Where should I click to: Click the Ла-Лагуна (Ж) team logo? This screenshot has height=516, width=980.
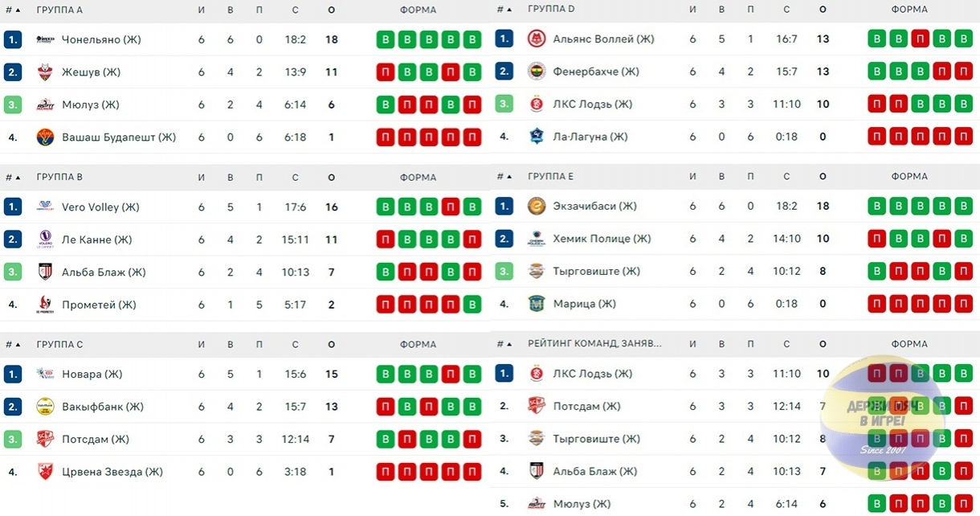pyautogui.click(x=536, y=137)
